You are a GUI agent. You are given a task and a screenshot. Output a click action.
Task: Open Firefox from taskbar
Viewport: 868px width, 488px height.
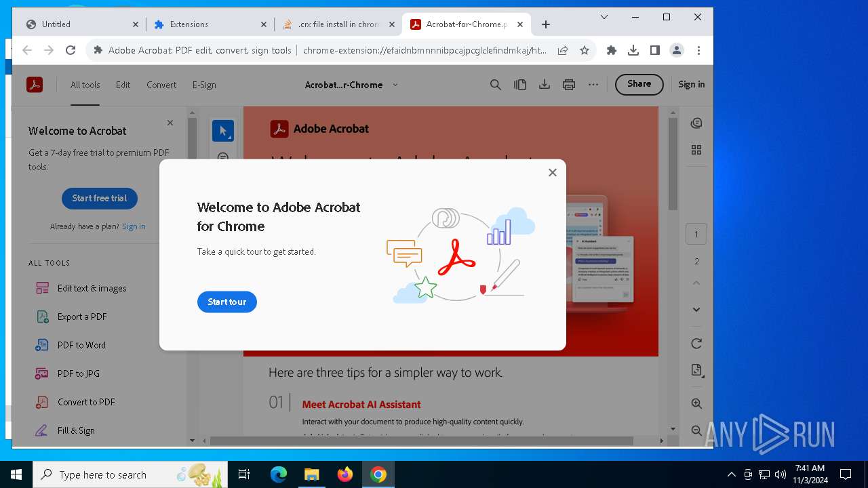point(345,474)
